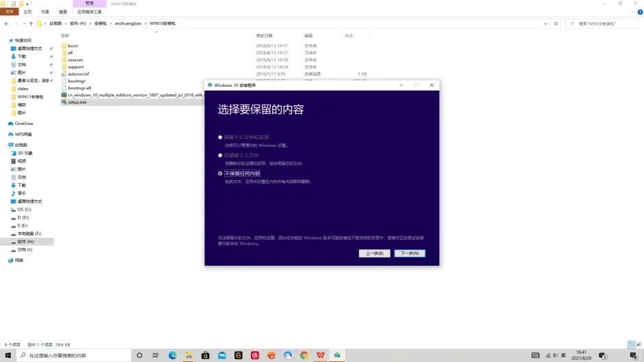Screen dimensions: 644x362
Task: Click the 上一步(B) back button
Action: 374,253
